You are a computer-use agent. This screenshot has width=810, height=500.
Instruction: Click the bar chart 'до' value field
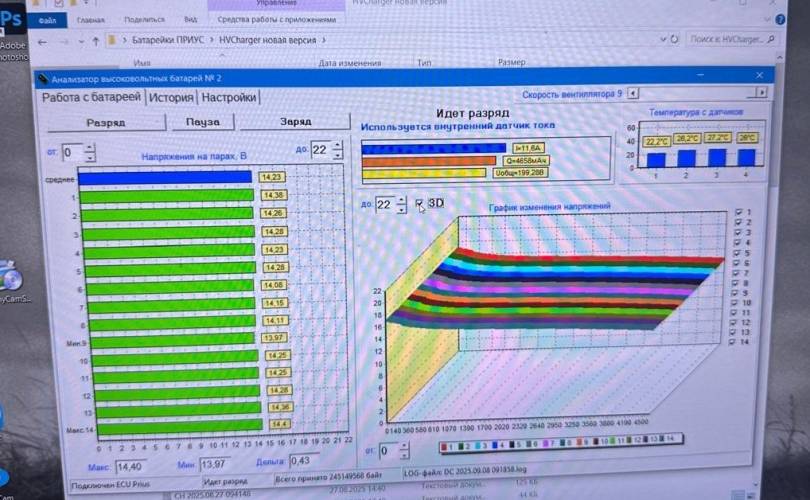coord(320,150)
